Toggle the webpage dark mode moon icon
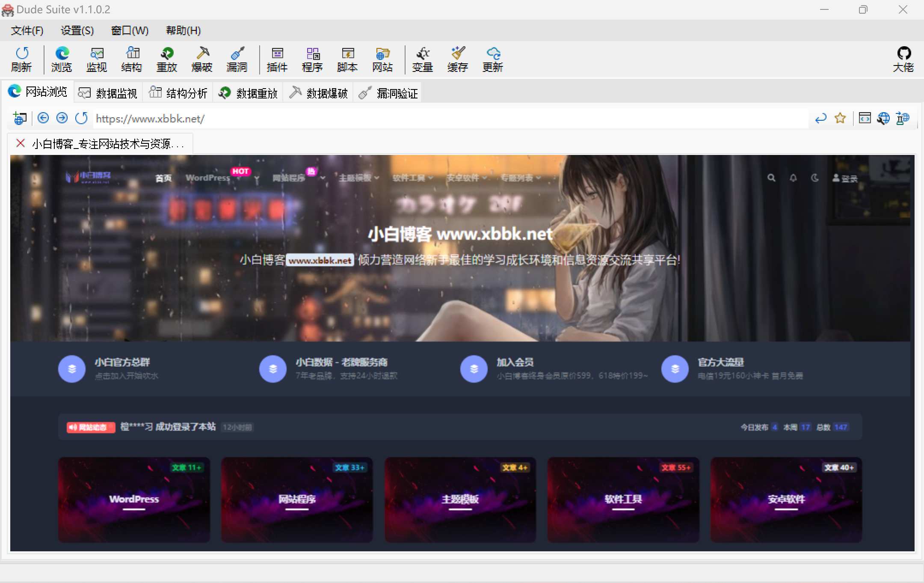The width and height of the screenshot is (924, 583). coord(815,178)
